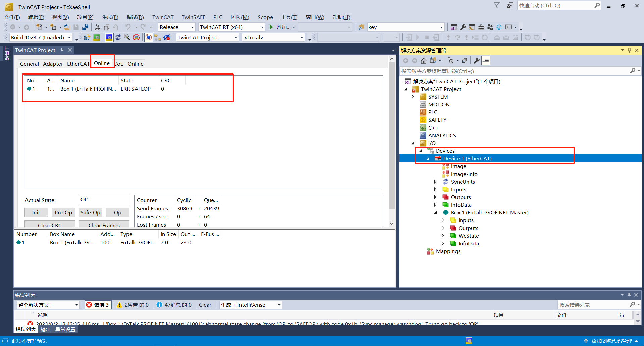Switch to the CoE - Online tab

click(x=129, y=64)
